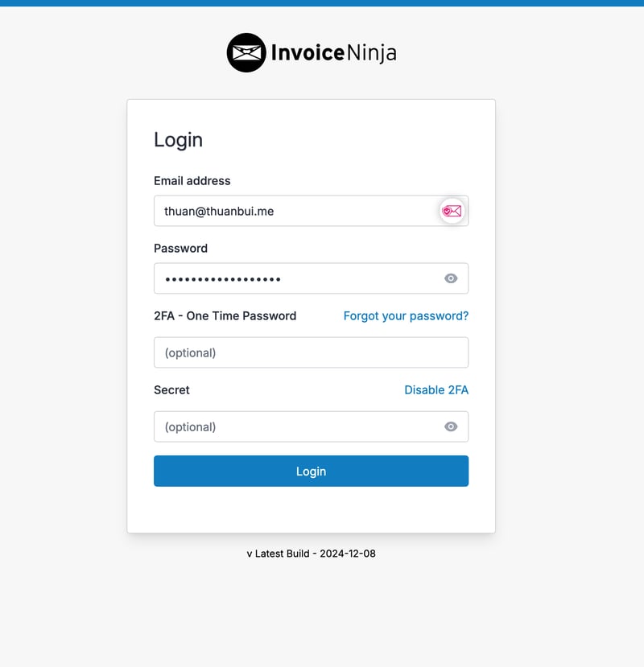The height and width of the screenshot is (667, 644).
Task: Click the Latest Build version text
Action: 311,554
